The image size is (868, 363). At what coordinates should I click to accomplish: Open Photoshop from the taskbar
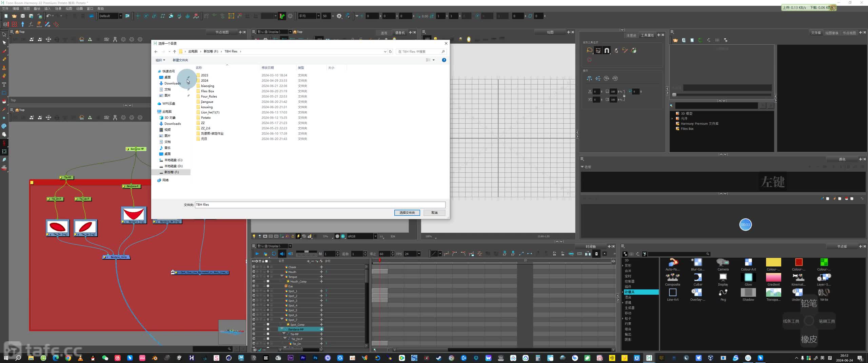[x=315, y=358]
